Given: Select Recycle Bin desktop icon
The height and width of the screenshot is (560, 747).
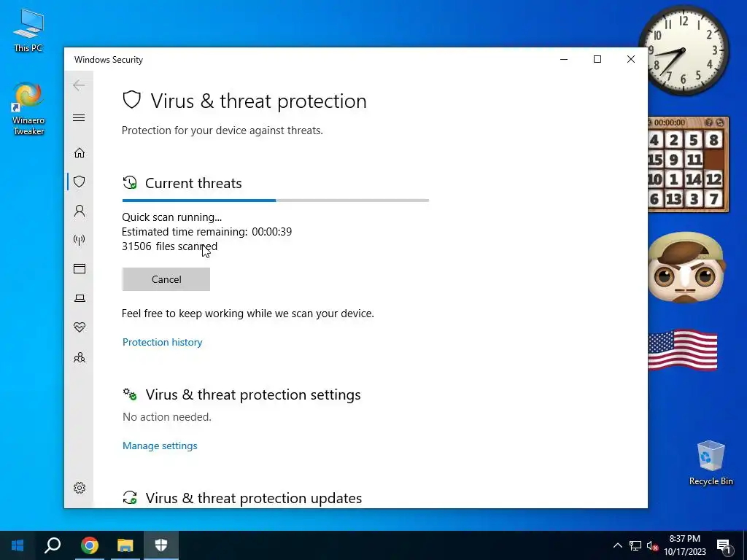Looking at the screenshot, I should [711, 462].
